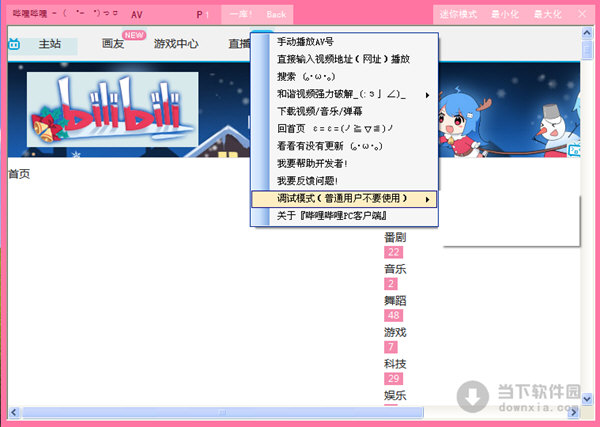Open the 和谐视频强力破解 menu entry
Screen dimensions: 600x427
pos(344,94)
